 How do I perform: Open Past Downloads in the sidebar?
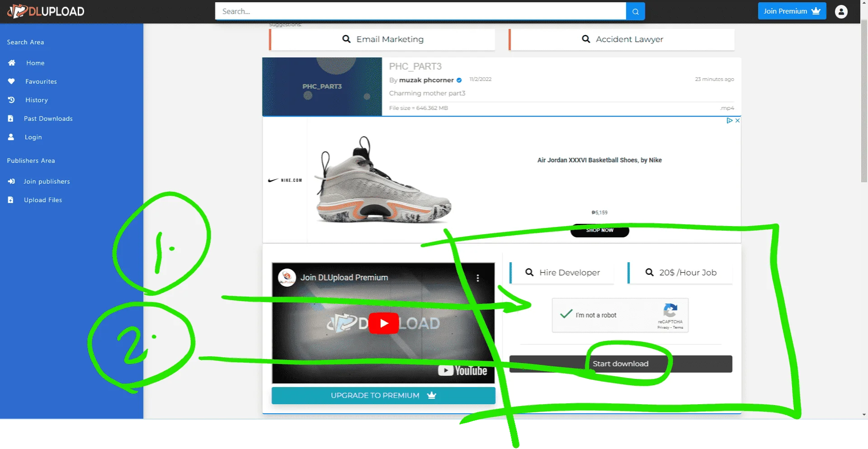[48, 118]
